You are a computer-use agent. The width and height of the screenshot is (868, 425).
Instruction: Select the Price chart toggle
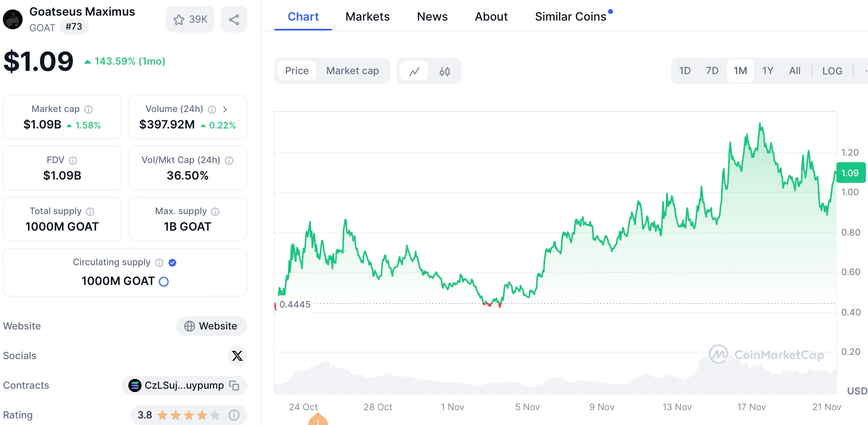tap(297, 71)
